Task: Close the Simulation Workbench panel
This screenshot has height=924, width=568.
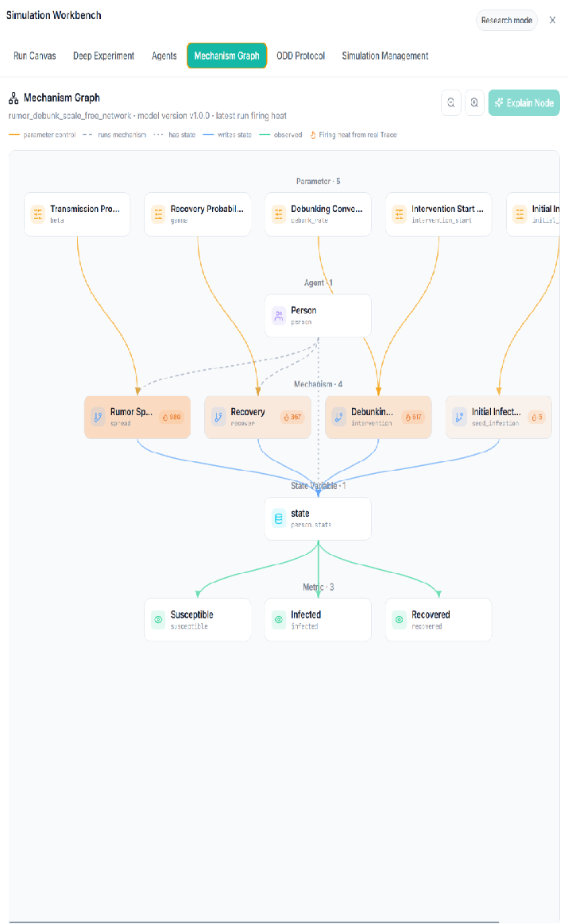Action: [x=553, y=20]
